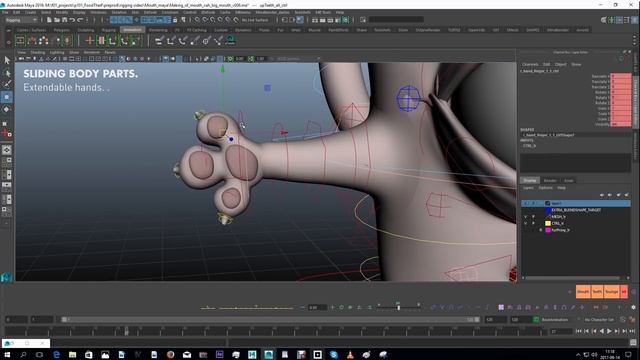The height and width of the screenshot is (360, 640).
Task: Open the shelf options gear menu at left
Action: point(8,42)
